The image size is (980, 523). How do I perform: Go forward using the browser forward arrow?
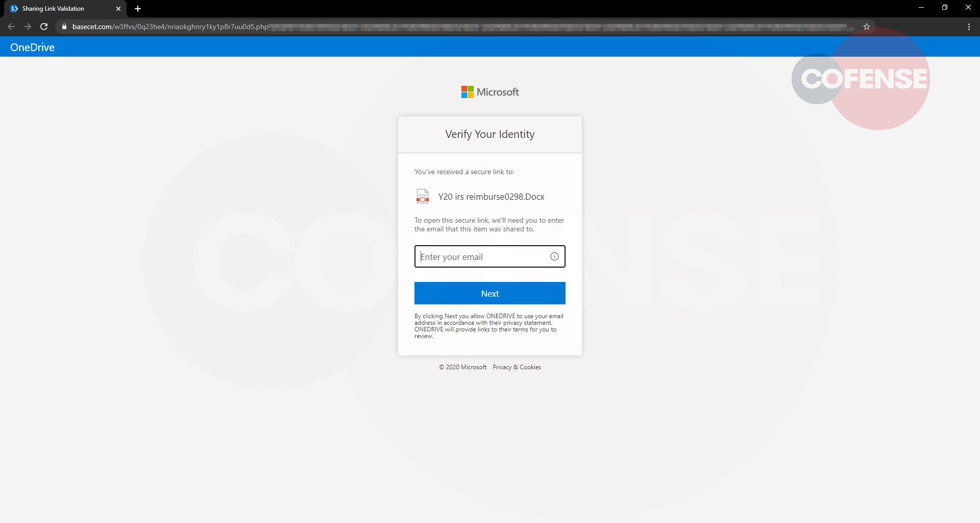click(28, 27)
